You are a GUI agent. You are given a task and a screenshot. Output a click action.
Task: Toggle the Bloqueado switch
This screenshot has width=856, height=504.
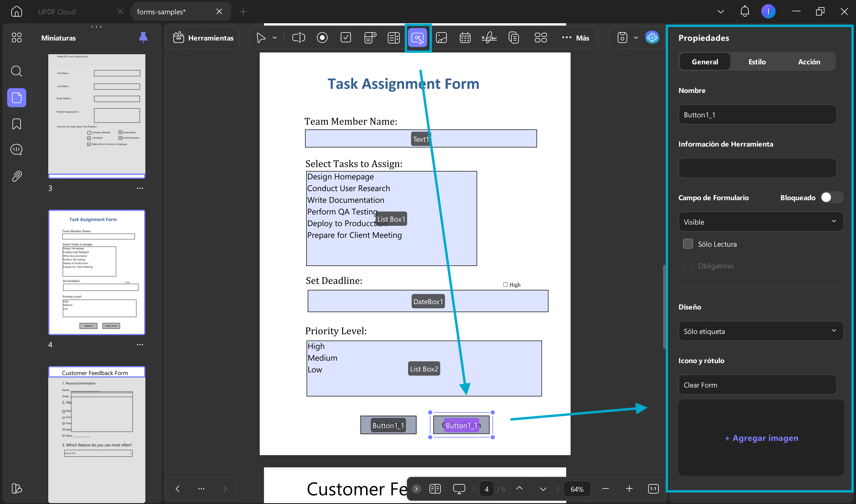pos(832,197)
